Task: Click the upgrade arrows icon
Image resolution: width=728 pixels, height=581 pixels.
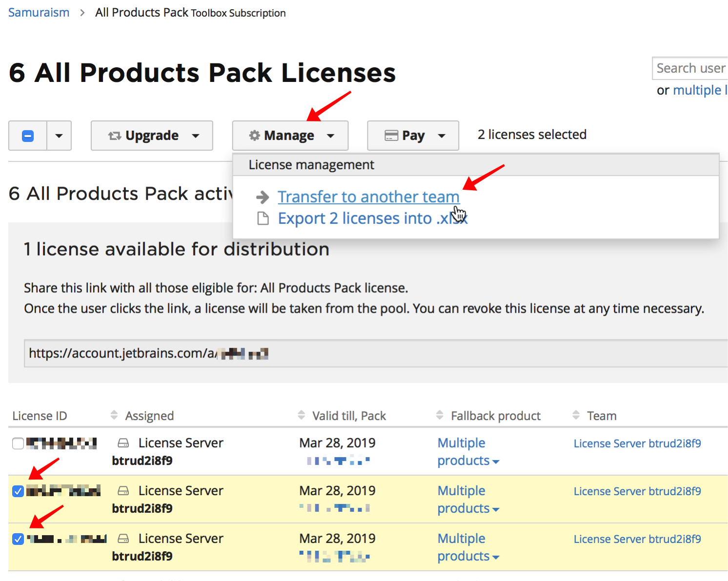Action: click(115, 136)
